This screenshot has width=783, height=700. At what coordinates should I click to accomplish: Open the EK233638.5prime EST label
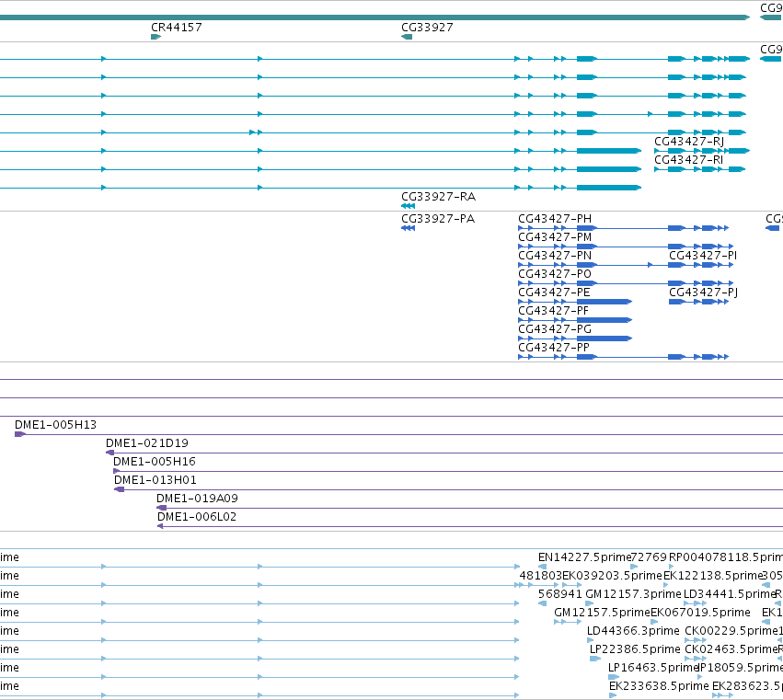[659, 686]
